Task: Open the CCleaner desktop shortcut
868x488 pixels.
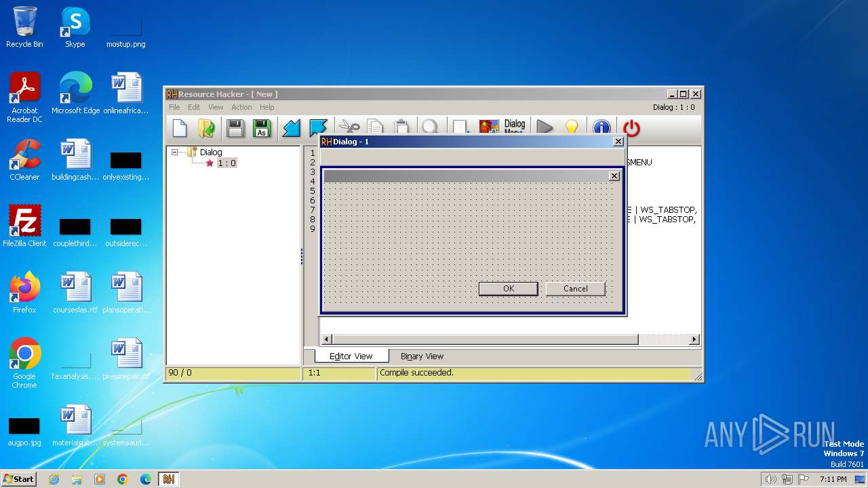Action: pos(24,160)
